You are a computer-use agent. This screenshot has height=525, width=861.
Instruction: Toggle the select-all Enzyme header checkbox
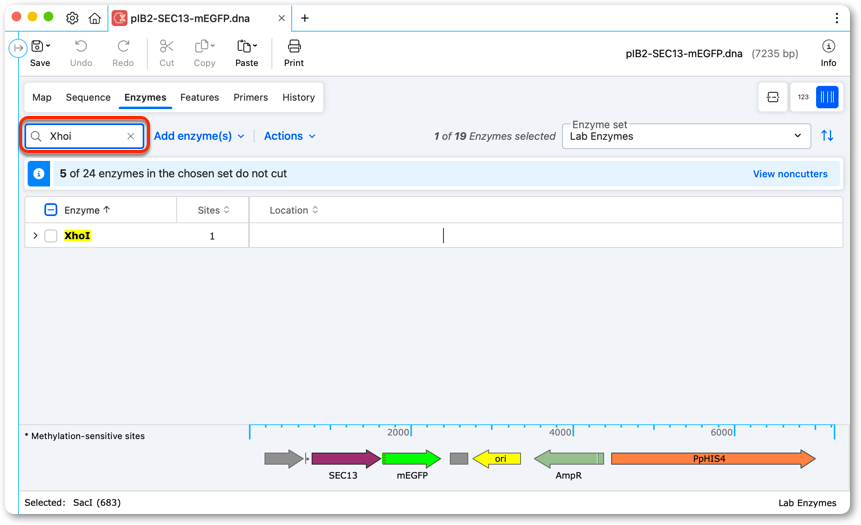[x=51, y=210]
